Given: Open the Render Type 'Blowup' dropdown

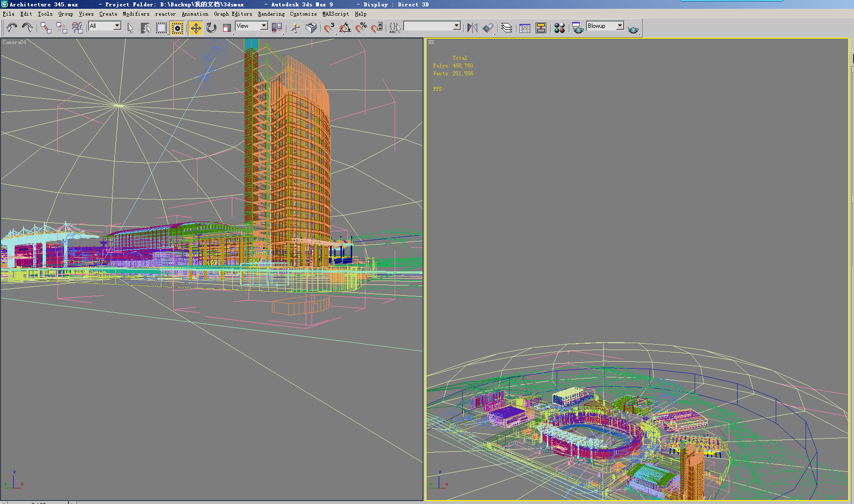Looking at the screenshot, I should tap(606, 26).
